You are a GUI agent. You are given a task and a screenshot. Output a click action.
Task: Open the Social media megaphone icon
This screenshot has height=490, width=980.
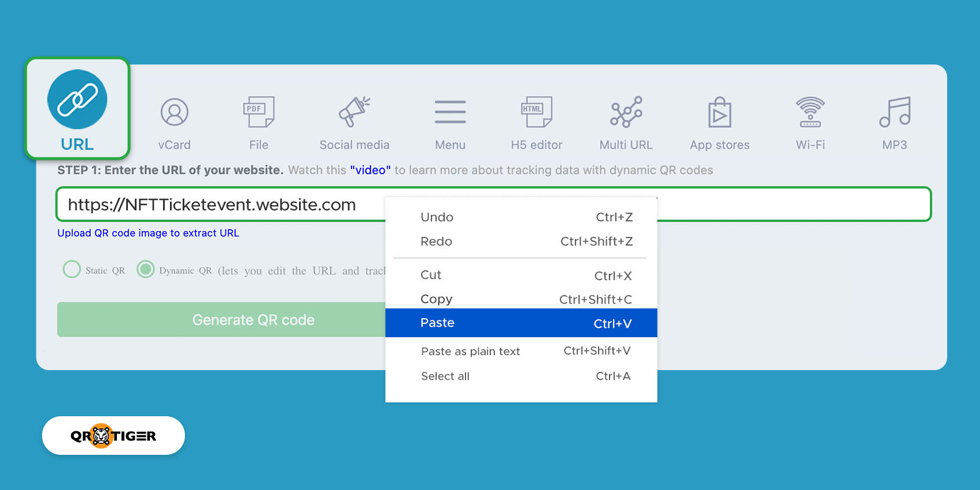354,112
